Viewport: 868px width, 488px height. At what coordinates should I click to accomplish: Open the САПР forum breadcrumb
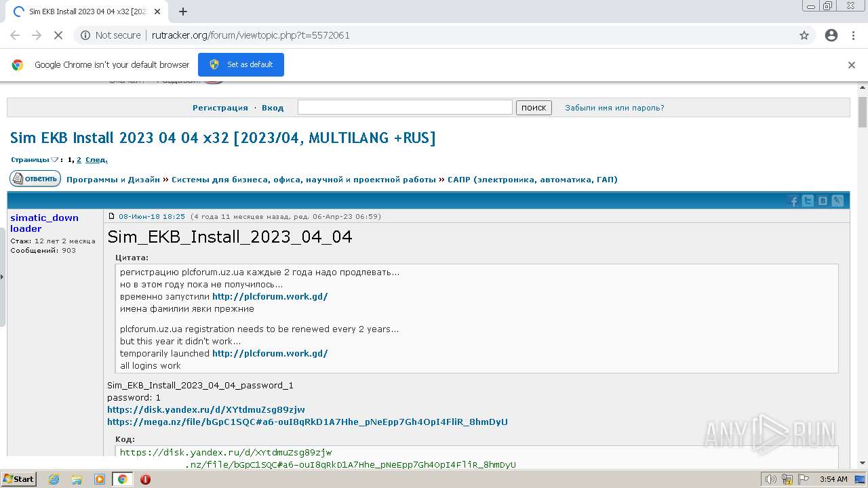(532, 180)
